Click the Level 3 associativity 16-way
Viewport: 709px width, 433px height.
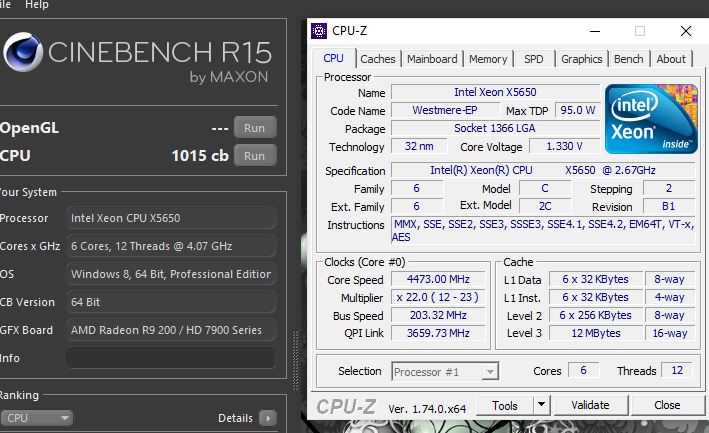670,333
